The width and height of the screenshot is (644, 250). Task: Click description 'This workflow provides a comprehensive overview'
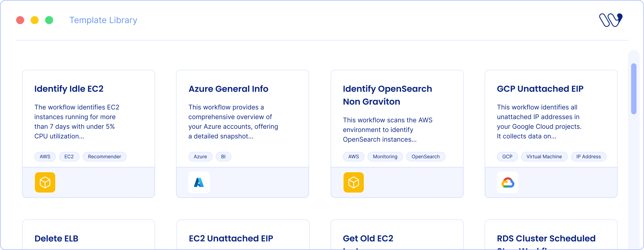[x=233, y=122]
